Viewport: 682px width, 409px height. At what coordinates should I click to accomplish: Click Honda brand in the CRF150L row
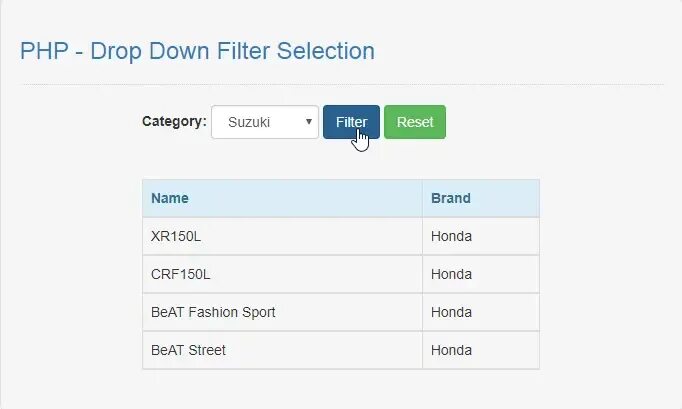pos(451,274)
